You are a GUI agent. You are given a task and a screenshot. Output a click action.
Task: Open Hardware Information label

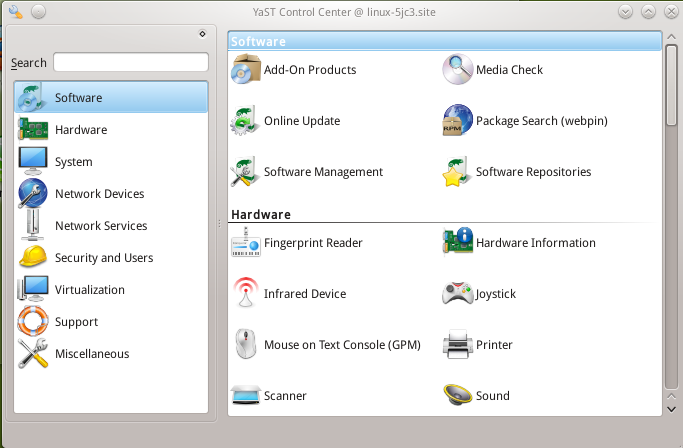(x=535, y=243)
